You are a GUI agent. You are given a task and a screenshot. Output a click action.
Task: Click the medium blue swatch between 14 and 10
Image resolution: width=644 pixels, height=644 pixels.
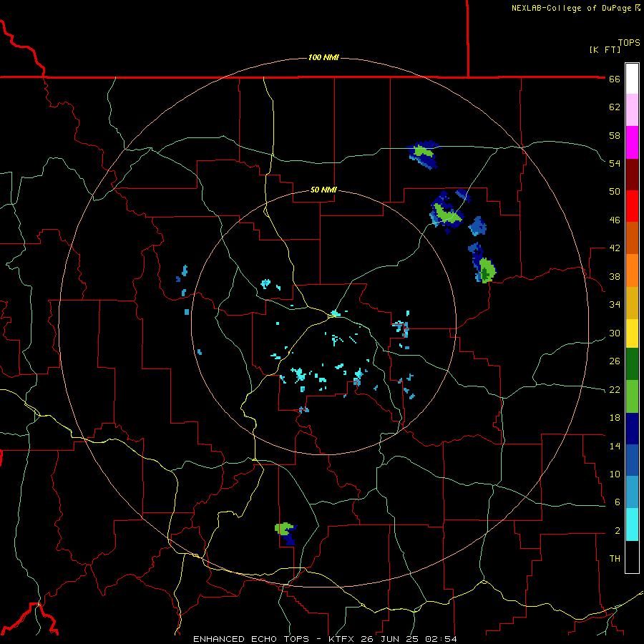pos(632,460)
